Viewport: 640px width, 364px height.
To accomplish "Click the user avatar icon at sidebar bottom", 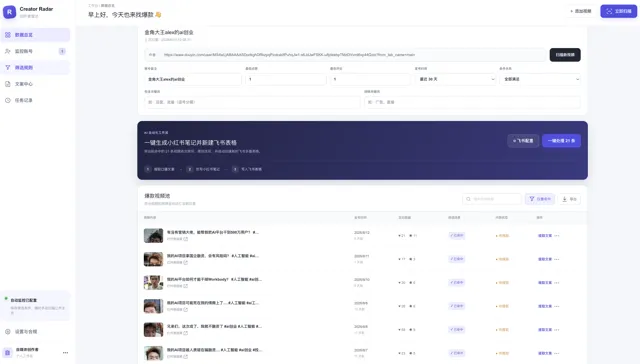I will point(8,353).
